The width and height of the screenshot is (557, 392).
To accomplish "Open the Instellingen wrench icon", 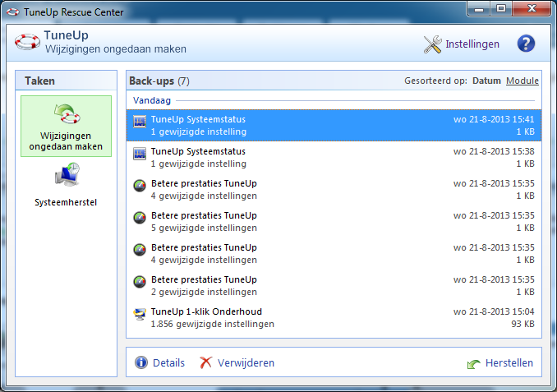I will pyautogui.click(x=433, y=44).
